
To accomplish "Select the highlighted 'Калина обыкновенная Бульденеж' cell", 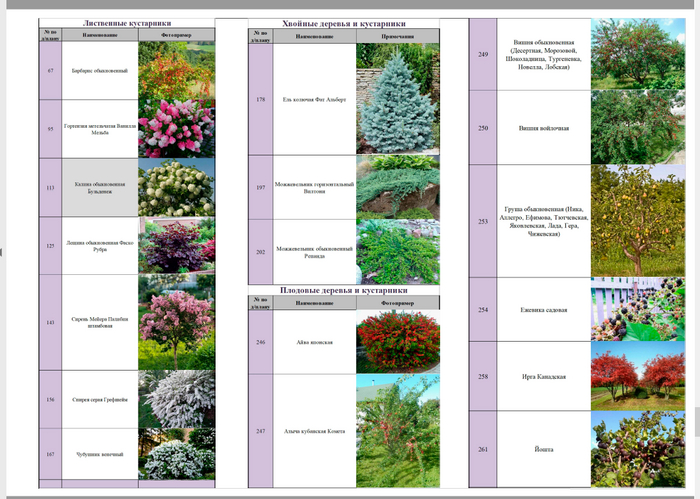I will click(100, 187).
